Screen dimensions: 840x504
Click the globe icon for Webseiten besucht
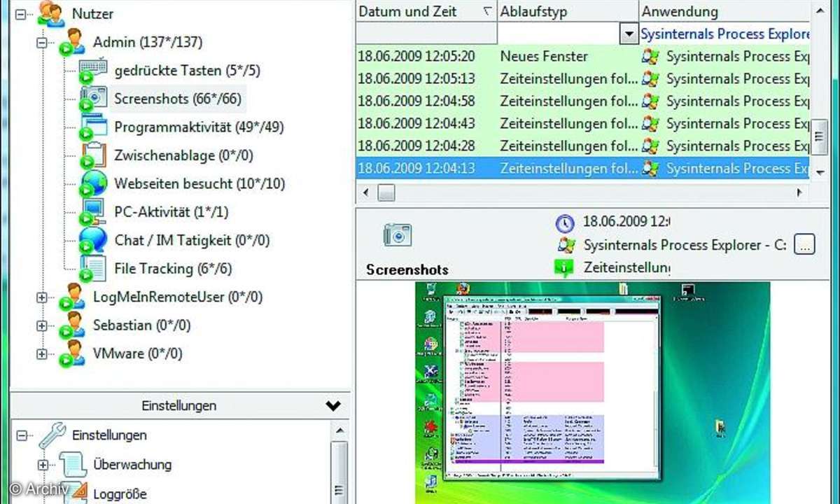(x=94, y=183)
